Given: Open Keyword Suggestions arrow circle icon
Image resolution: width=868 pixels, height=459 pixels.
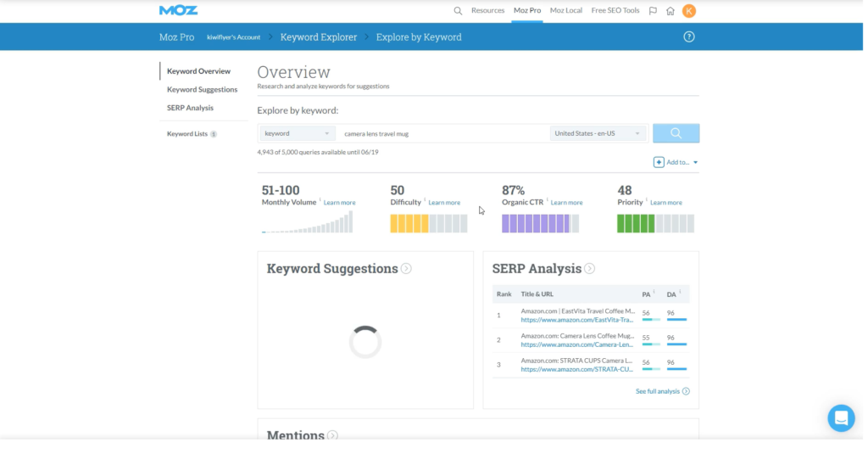Looking at the screenshot, I should 406,268.
